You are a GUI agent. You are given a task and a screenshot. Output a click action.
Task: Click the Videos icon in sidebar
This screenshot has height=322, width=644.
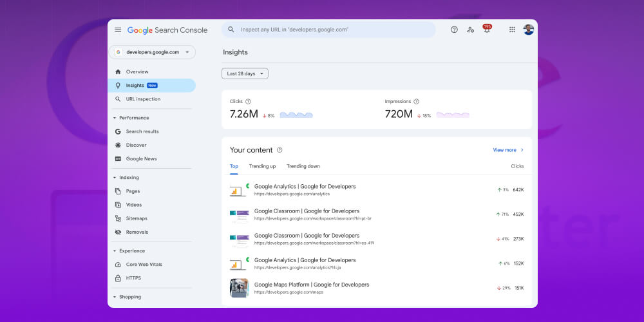[x=118, y=205]
